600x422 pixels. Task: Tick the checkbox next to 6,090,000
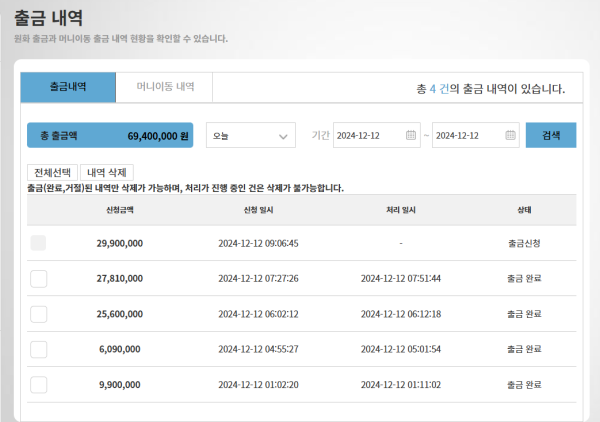pyautogui.click(x=38, y=349)
